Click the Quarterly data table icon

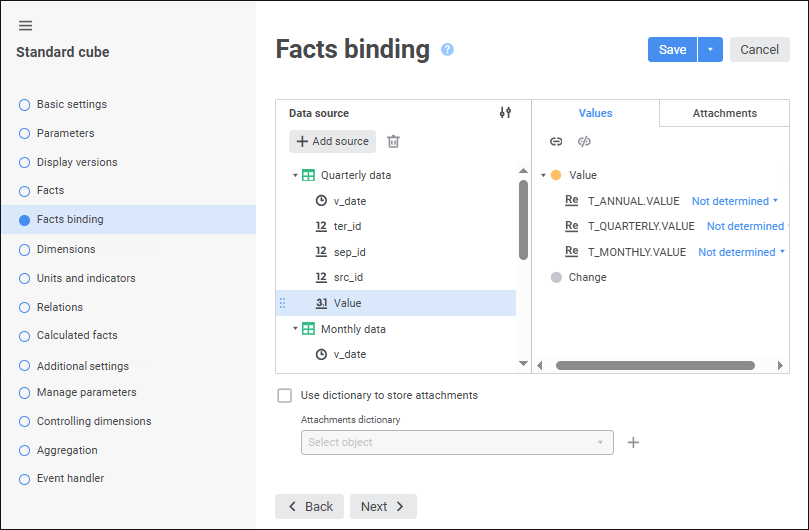309,175
